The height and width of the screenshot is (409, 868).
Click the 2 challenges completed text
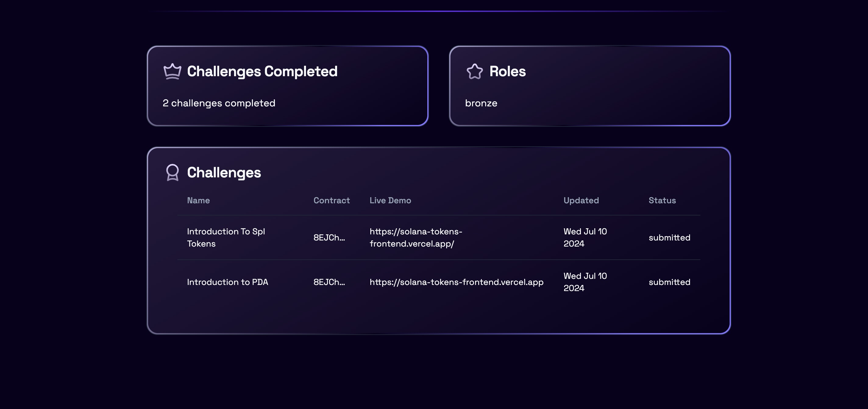click(x=219, y=103)
